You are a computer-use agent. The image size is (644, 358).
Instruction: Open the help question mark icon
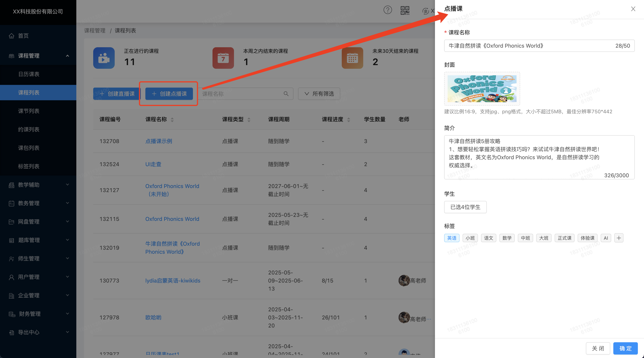coord(388,10)
